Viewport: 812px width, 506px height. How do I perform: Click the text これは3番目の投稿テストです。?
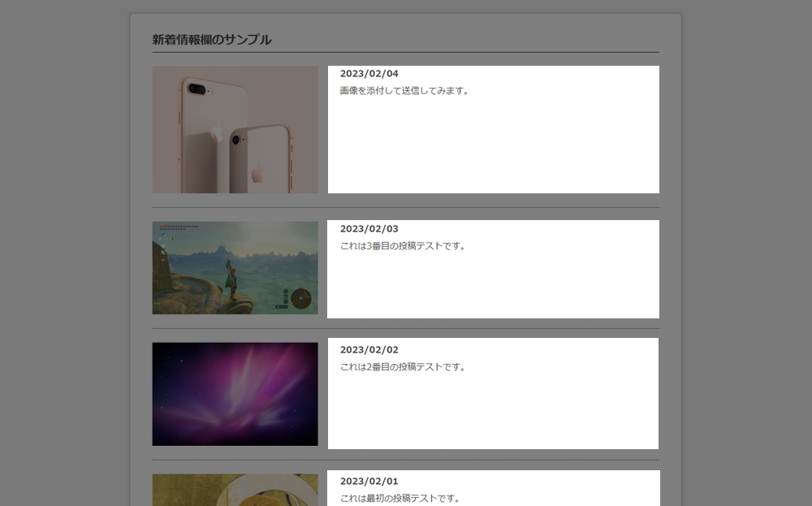(x=403, y=246)
